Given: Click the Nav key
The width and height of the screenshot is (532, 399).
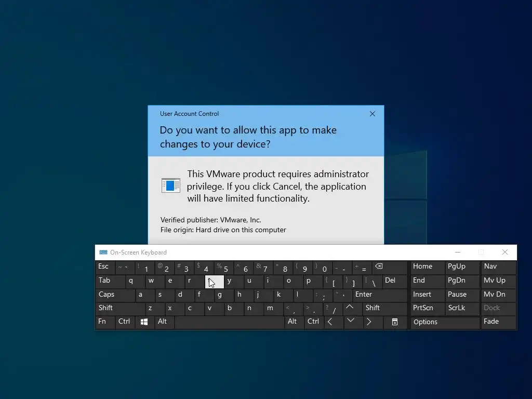Looking at the screenshot, I should pos(498,267).
